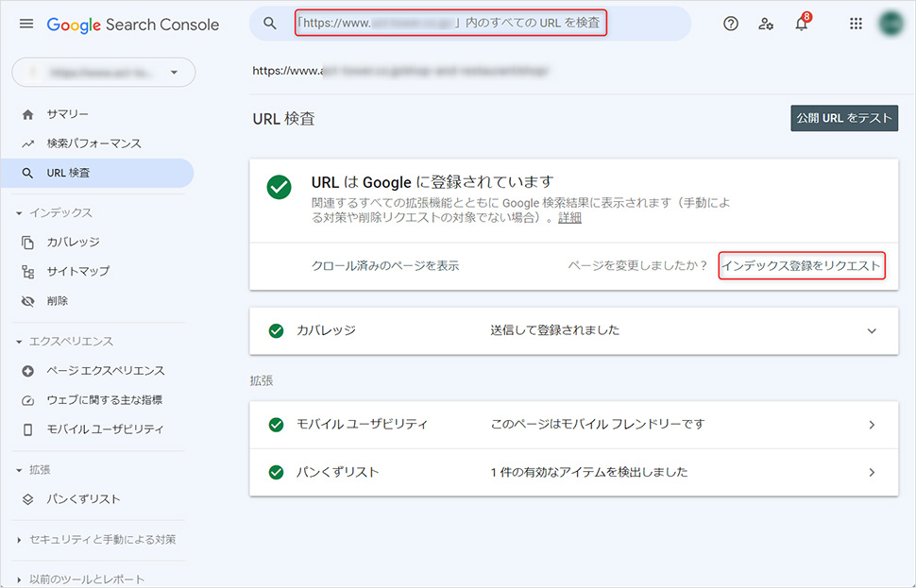Screen dimensions: 916x588
Task: Collapse the インデックス section
Action: [54, 213]
